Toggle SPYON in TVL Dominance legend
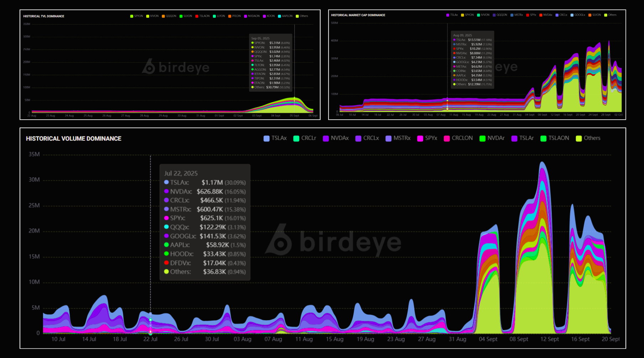The width and height of the screenshot is (644, 358). click(x=136, y=16)
